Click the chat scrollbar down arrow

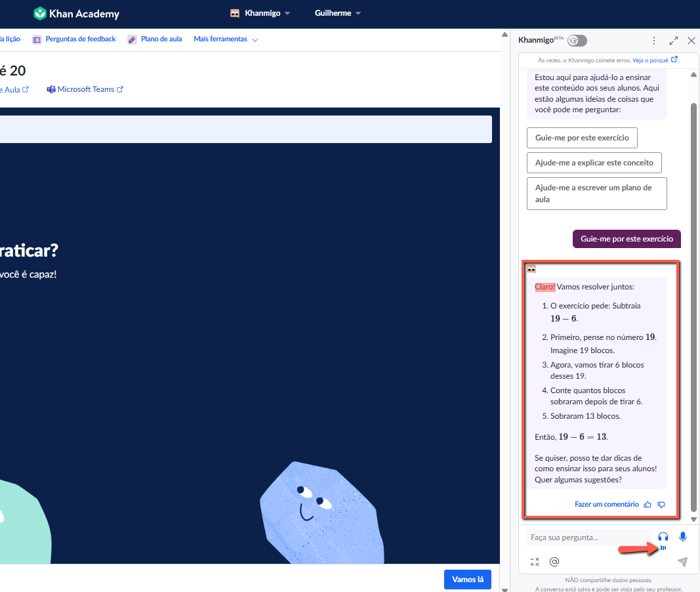point(693,519)
